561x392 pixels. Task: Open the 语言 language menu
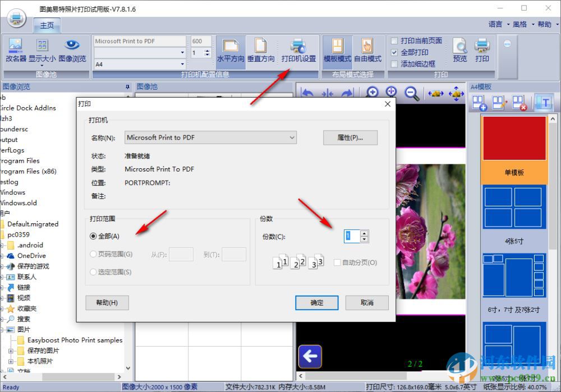coord(494,25)
